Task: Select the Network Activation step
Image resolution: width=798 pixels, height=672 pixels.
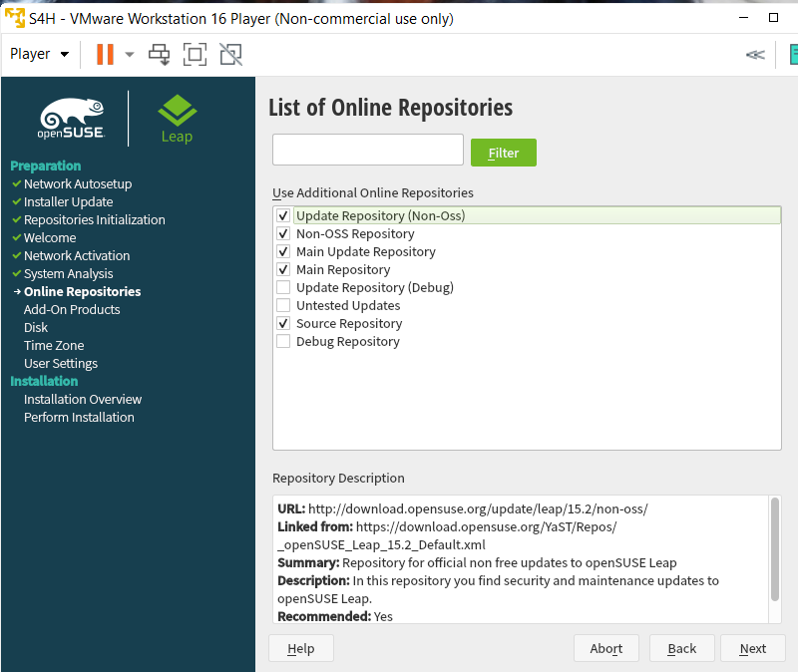Action: pos(77,255)
